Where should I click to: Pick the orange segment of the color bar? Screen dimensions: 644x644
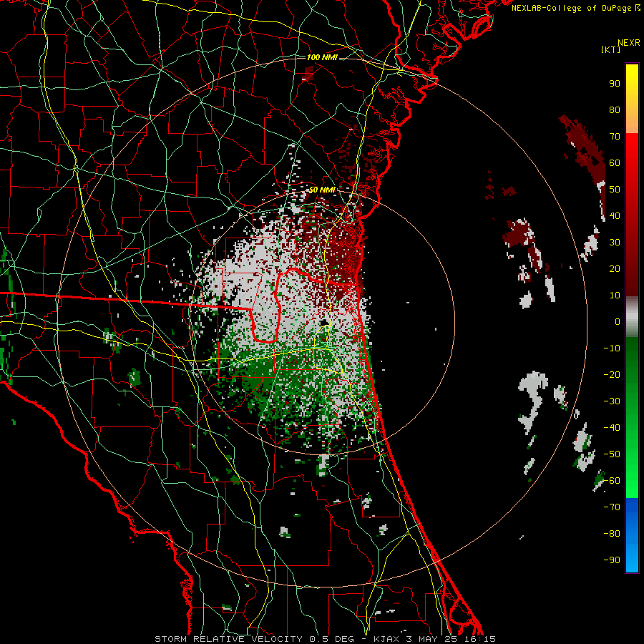tap(632, 121)
